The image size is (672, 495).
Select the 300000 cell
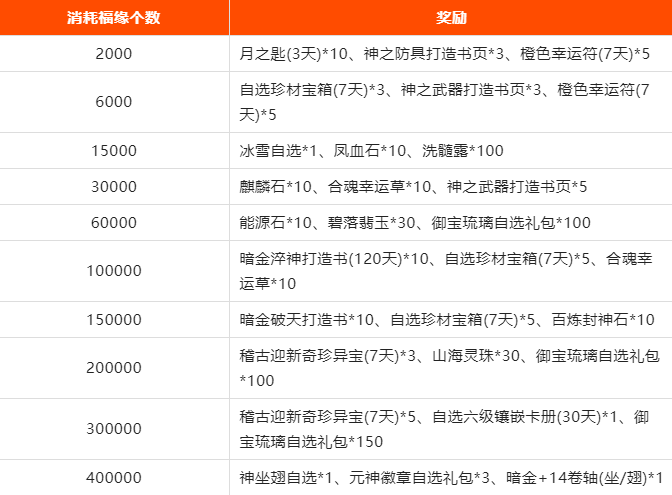pyautogui.click(x=114, y=429)
